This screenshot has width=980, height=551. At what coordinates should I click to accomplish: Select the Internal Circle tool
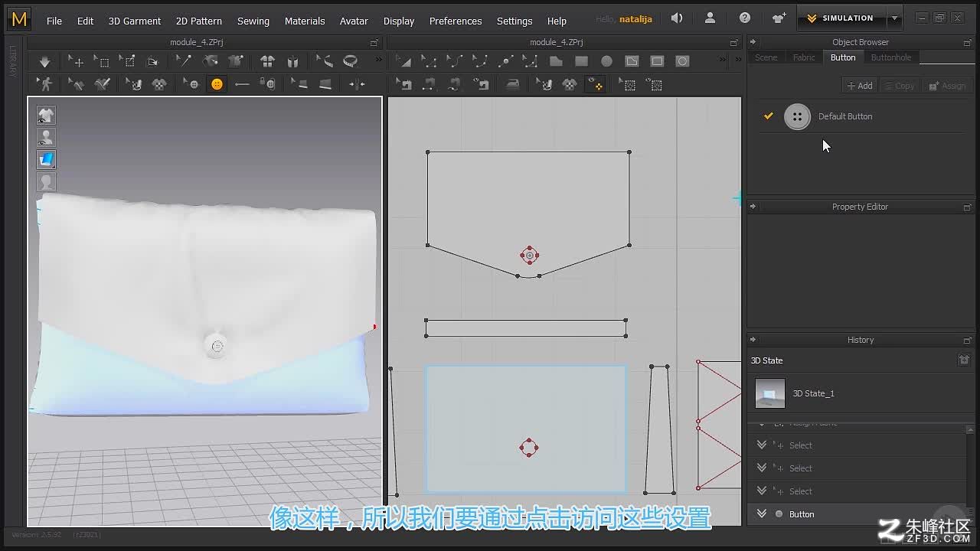pos(682,61)
